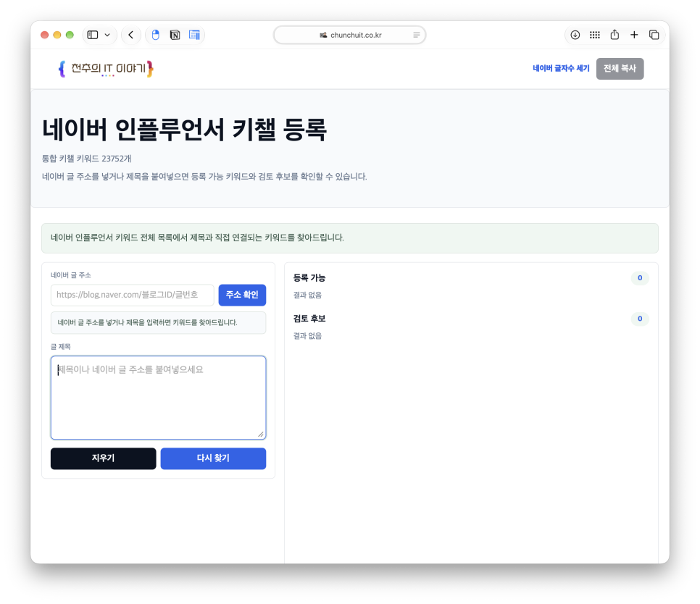Click the mouse extension icon in toolbar
The image size is (700, 604).
click(155, 35)
